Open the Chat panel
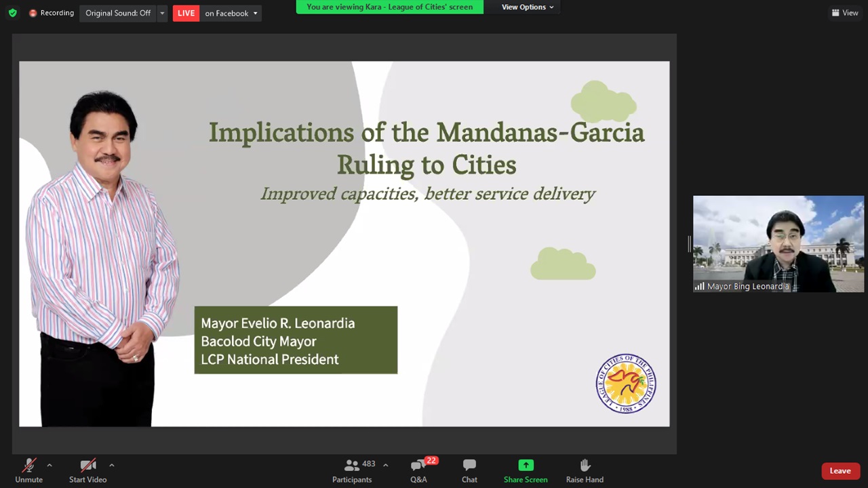868x488 pixels. point(469,470)
